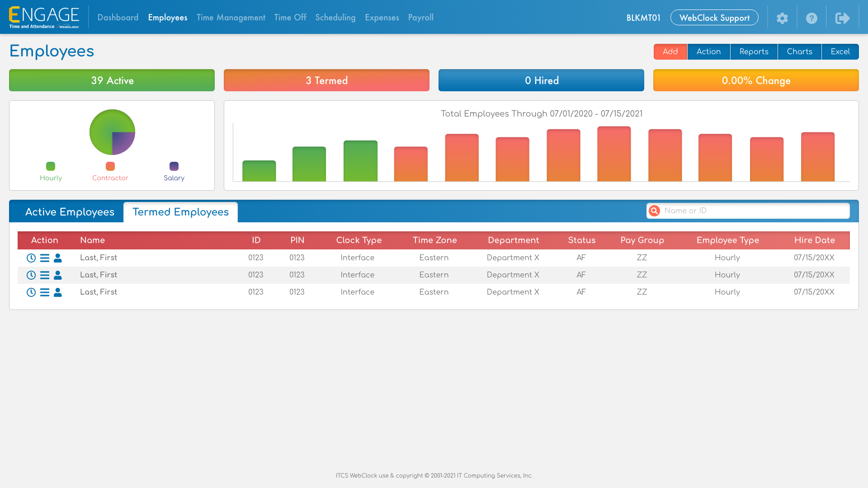The height and width of the screenshot is (488, 868).
Task: Open the Reports menu button
Action: click(754, 52)
